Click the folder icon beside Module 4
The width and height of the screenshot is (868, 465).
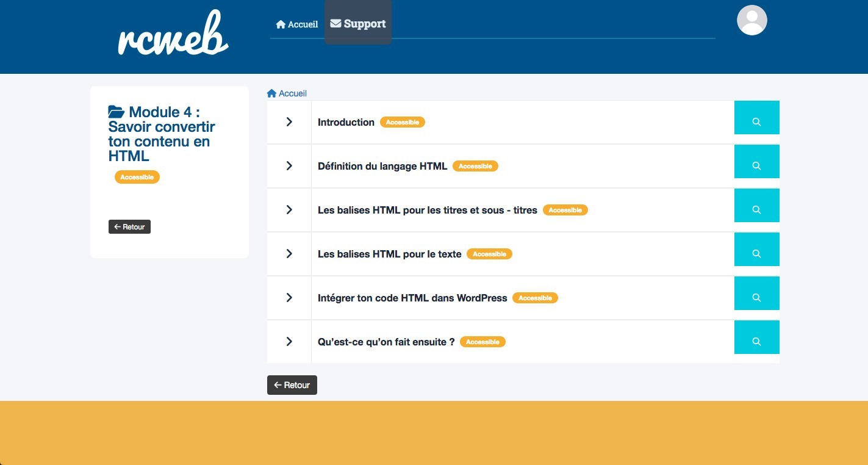[x=116, y=112]
